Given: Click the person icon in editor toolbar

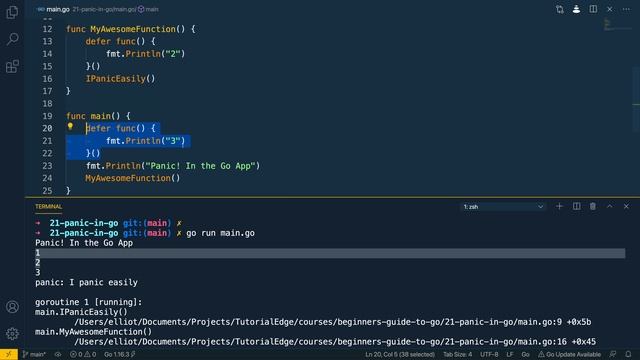Looking at the screenshot, I should [576, 9].
